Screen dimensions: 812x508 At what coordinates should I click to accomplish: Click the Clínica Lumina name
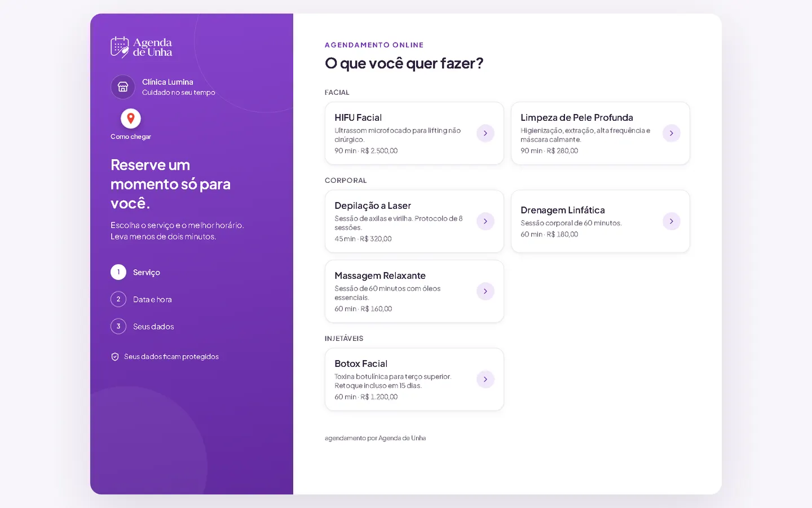point(167,82)
